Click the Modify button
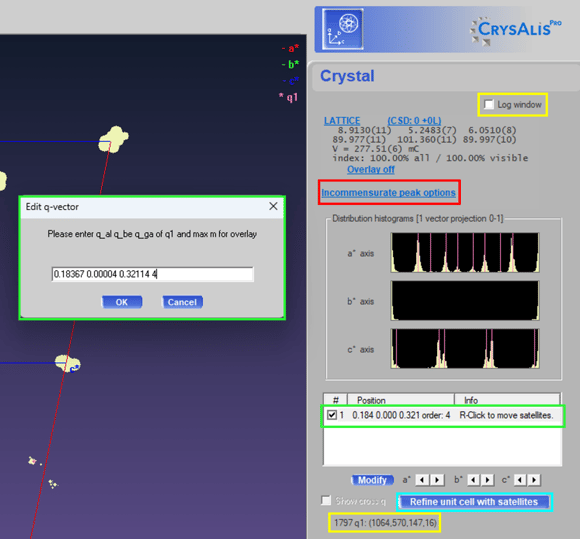Viewport: 580px width, 539px height. 372,480
